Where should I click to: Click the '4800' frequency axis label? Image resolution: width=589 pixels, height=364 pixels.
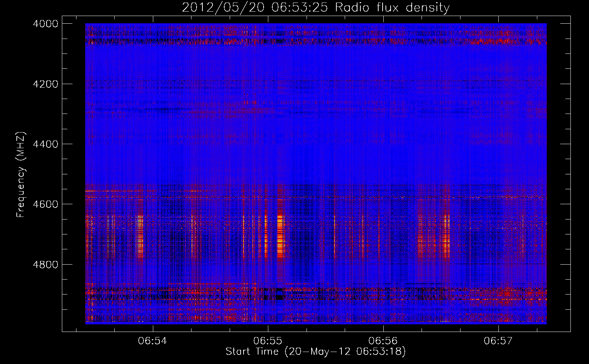[x=46, y=265]
